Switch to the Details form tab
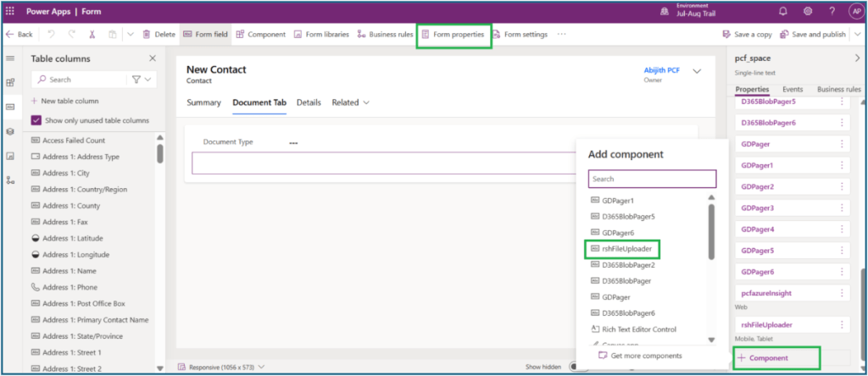Image resolution: width=868 pixels, height=376 pixels. click(309, 102)
